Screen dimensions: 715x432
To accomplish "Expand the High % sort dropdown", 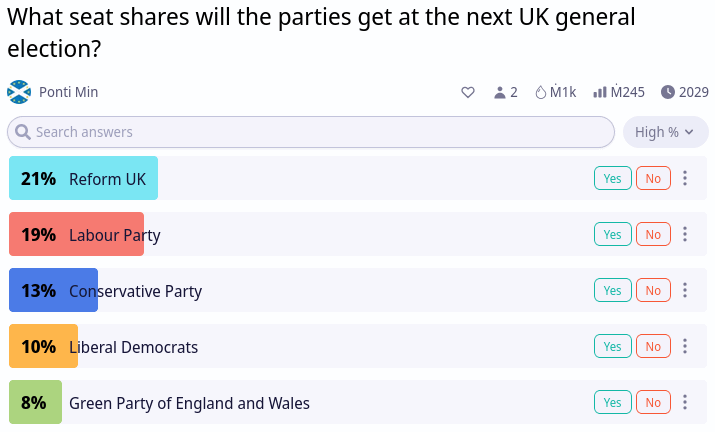I will [665, 132].
